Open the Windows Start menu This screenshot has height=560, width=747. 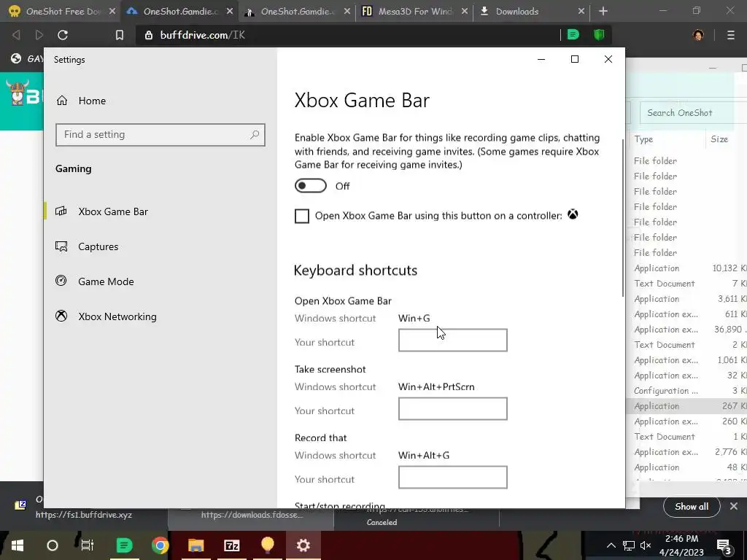pyautogui.click(x=18, y=545)
